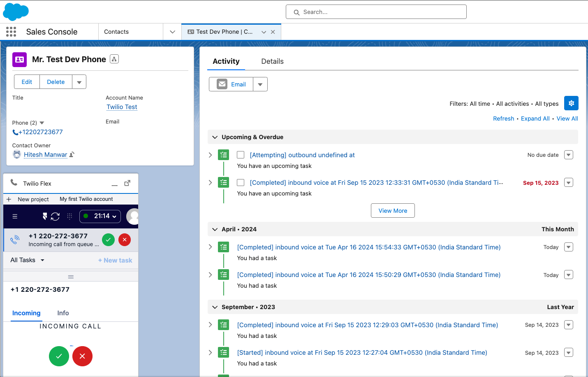Collapse the April 2024 section
The height and width of the screenshot is (377, 588).
[215, 229]
